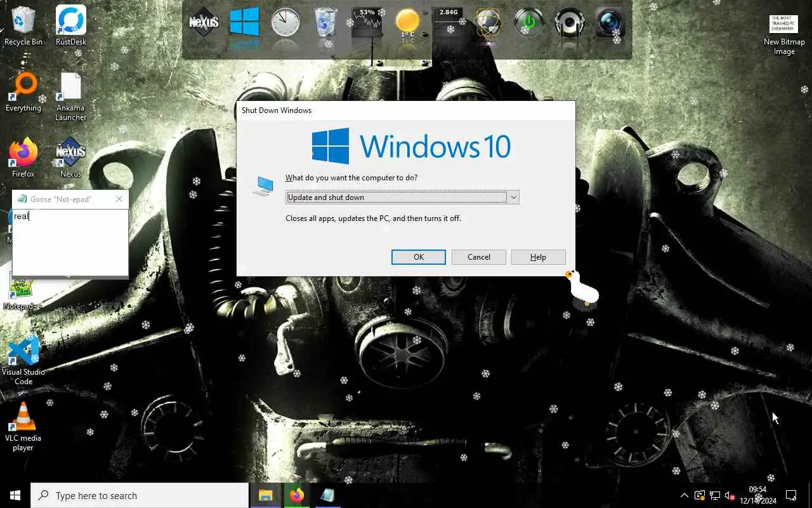Image resolution: width=812 pixels, height=508 pixels.
Task: Click 'What do you want the computer to do?'
Action: tap(351, 178)
